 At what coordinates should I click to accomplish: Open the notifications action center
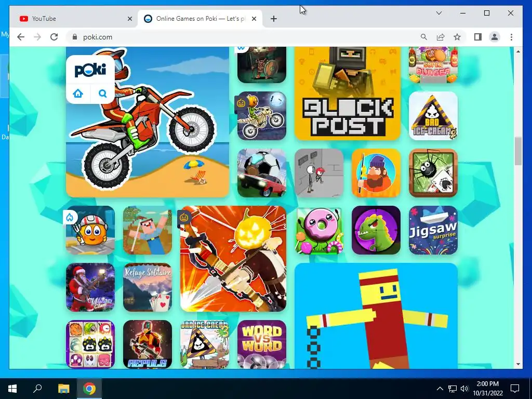[515, 389]
